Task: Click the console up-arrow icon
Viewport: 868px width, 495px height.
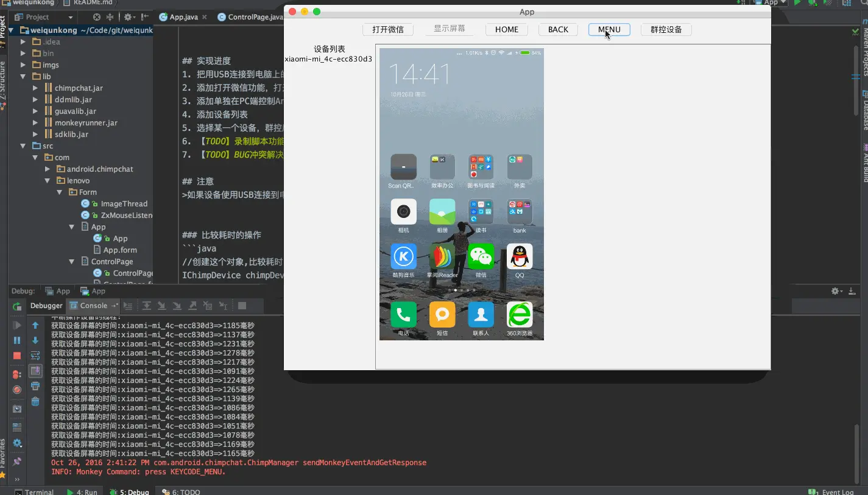Action: coord(35,325)
